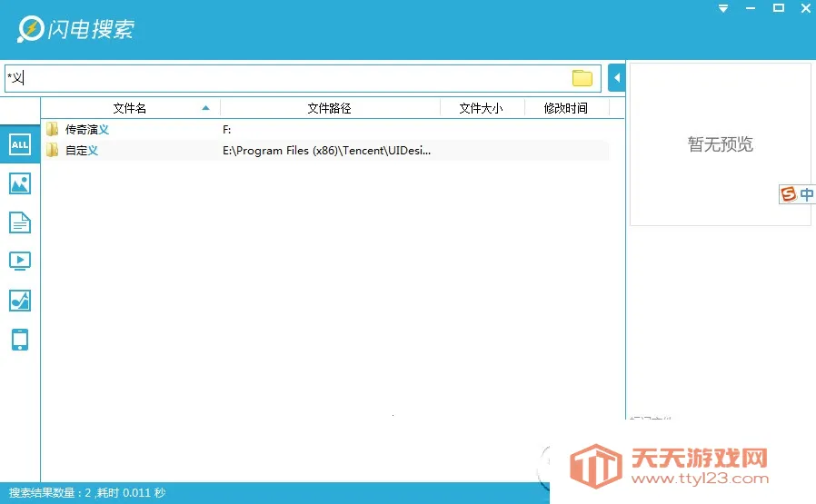Filter results by documents
816x504 pixels.
tap(20, 222)
